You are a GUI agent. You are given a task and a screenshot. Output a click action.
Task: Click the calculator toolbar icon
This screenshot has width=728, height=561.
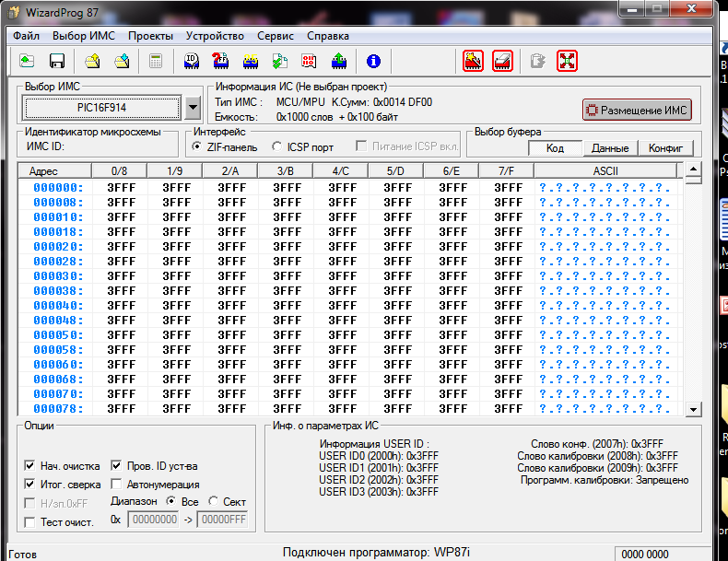(156, 61)
